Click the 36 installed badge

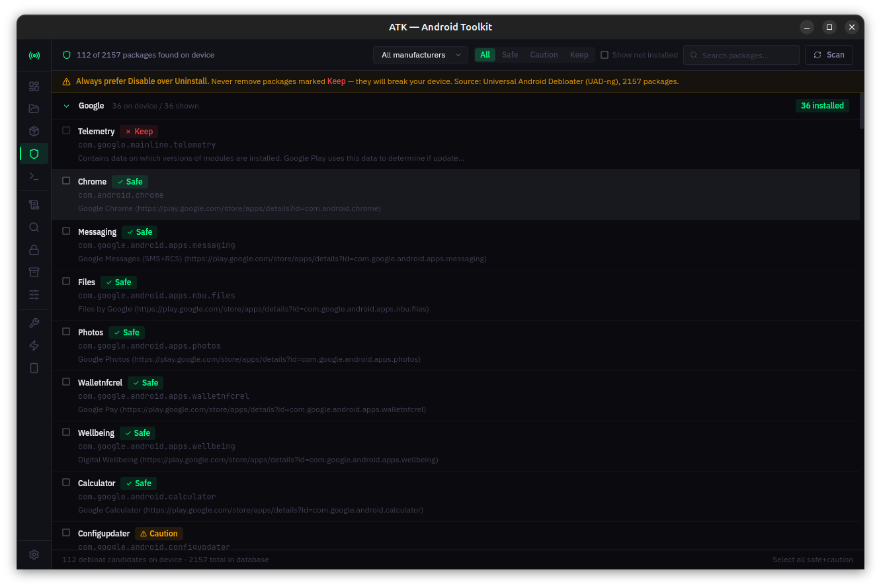point(822,106)
